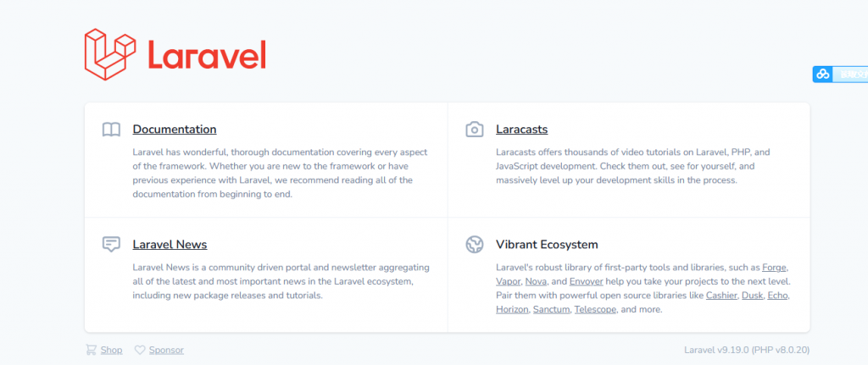This screenshot has width=868, height=365.
Task: Go to the Telescope link
Action: pyautogui.click(x=595, y=310)
